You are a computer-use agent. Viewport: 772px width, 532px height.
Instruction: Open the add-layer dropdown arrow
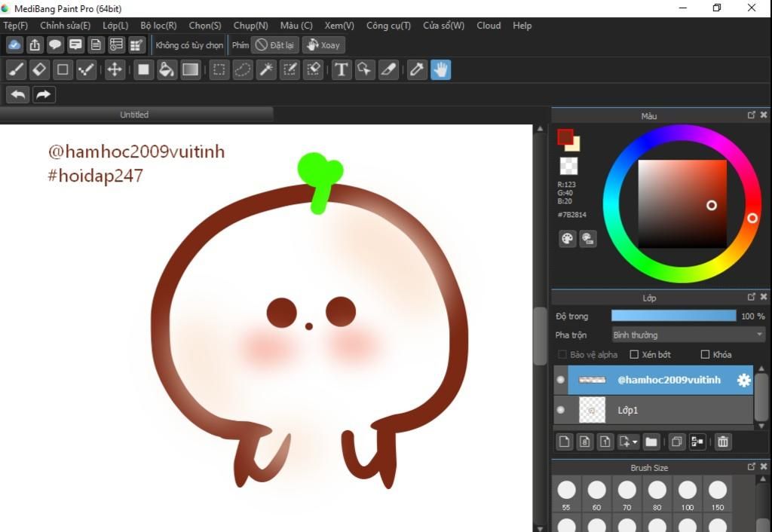pyautogui.click(x=635, y=442)
